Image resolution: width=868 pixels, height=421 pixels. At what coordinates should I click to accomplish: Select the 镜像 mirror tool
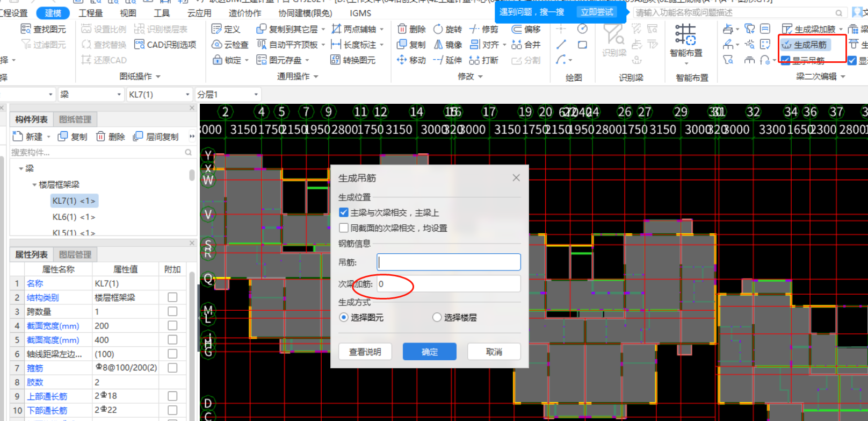[x=448, y=45]
